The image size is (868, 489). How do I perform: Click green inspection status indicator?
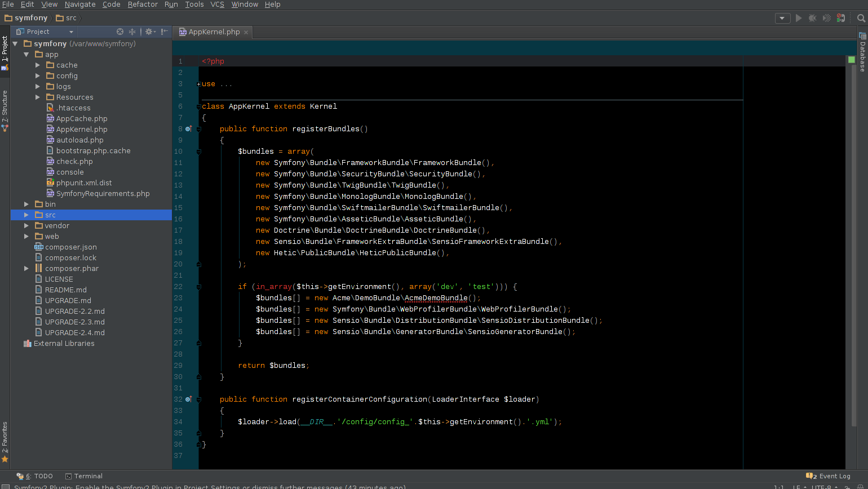[851, 60]
